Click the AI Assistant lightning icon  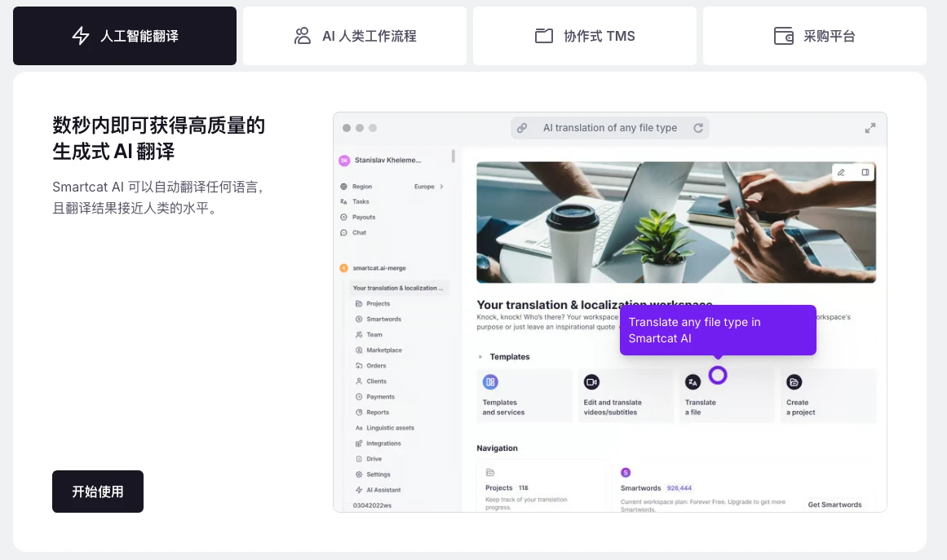pos(359,490)
